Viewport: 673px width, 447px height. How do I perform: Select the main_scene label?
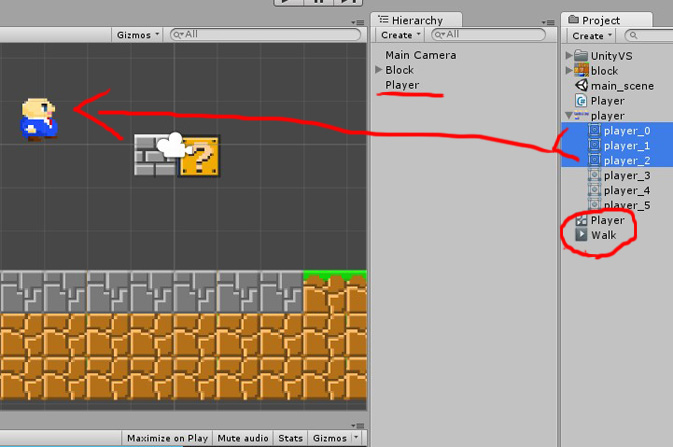coord(622,86)
